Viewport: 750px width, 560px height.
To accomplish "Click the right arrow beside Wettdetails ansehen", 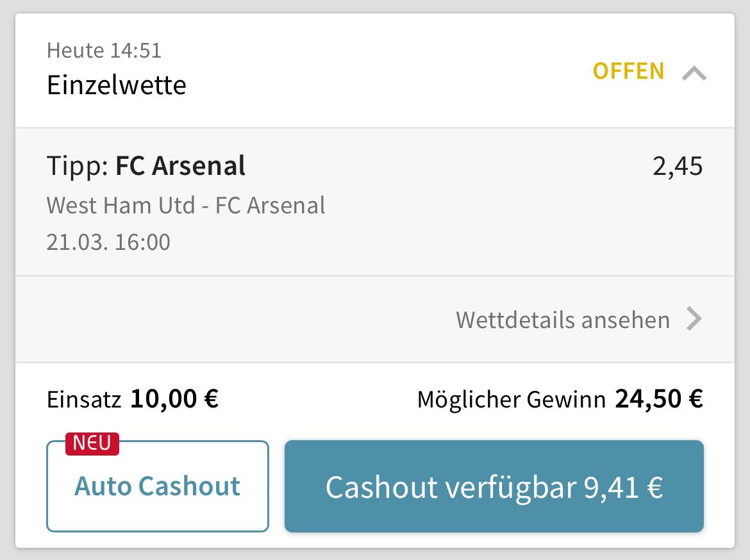I will coord(694,318).
